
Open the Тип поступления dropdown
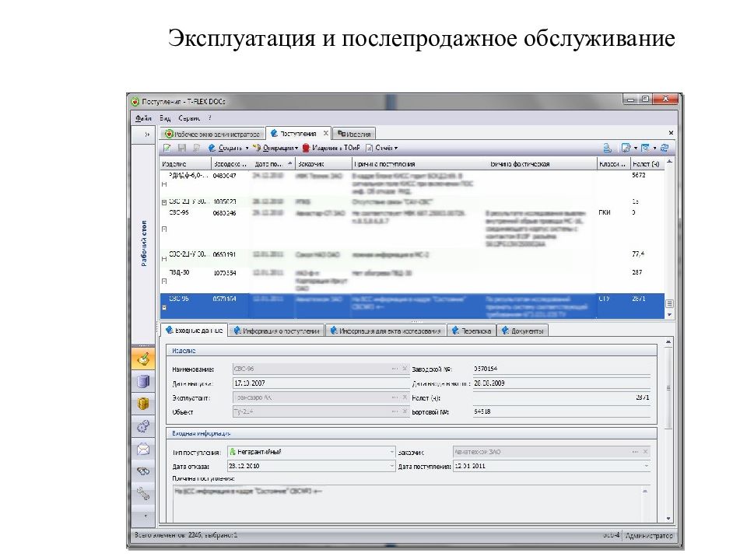point(392,452)
